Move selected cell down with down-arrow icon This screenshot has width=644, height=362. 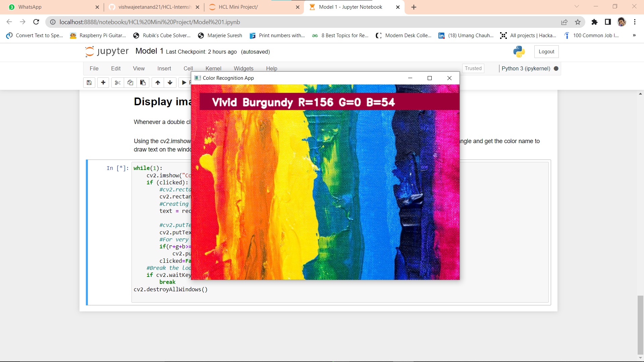170,82
